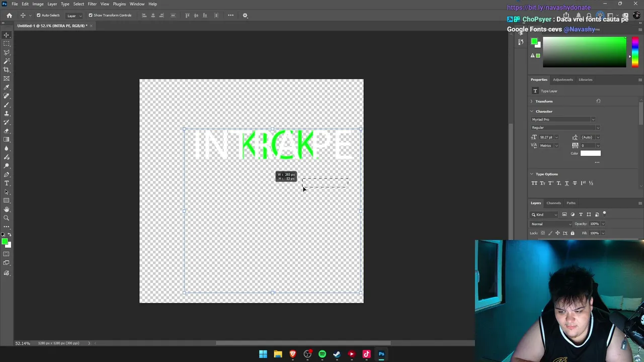Toggle the adjustment layer filter in Layers
This screenshot has height=362, width=644.
point(573,215)
